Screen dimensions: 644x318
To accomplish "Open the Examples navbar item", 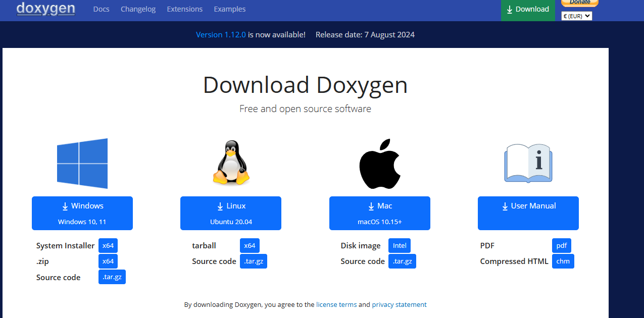I will pyautogui.click(x=230, y=9).
